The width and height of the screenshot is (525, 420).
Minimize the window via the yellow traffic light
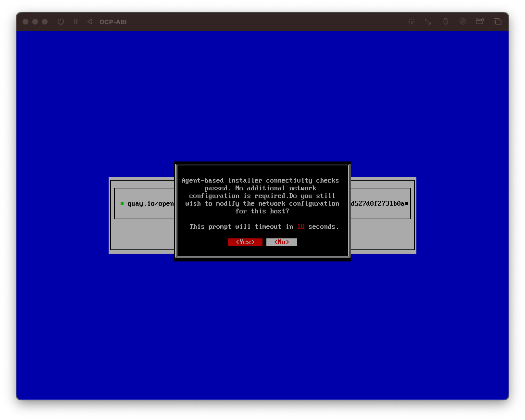[x=35, y=22]
